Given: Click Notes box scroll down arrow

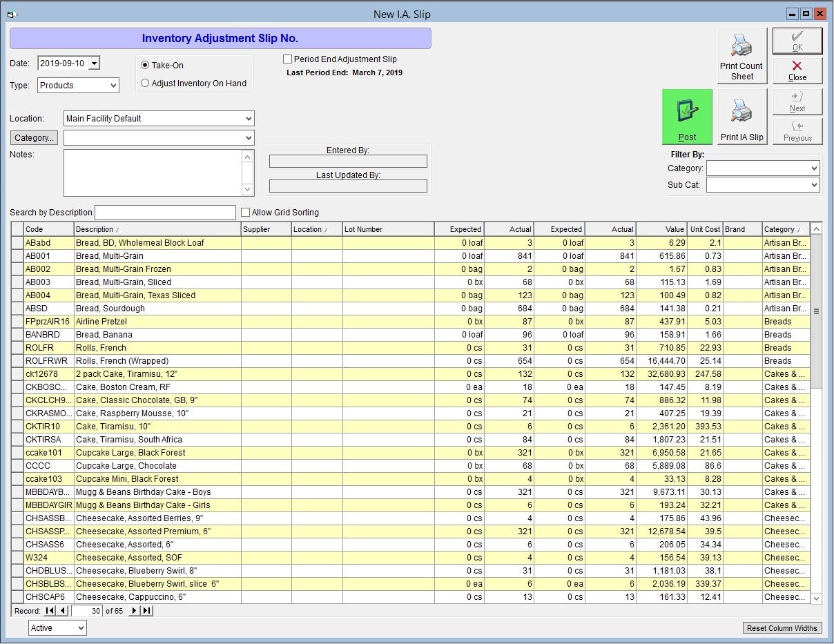Looking at the screenshot, I should click(249, 190).
